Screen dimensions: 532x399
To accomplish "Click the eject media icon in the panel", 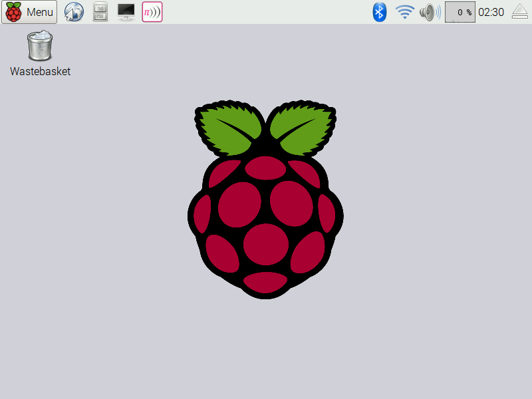I will point(520,12).
